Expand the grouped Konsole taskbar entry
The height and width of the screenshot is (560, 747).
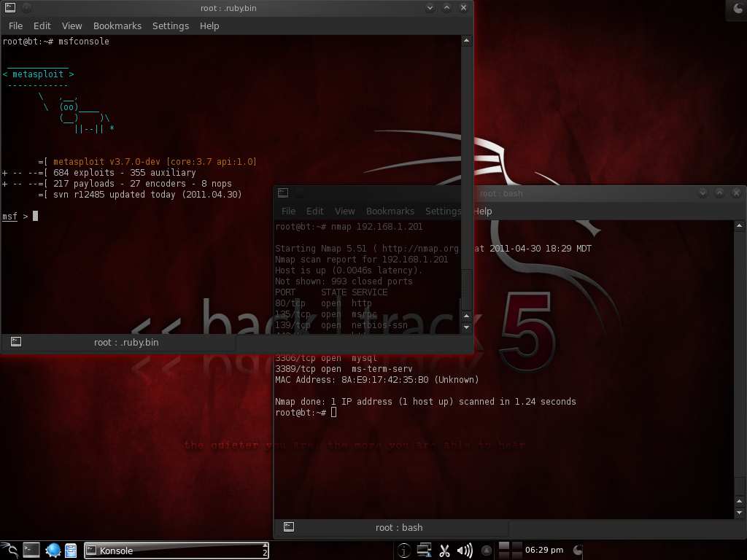pyautogui.click(x=265, y=551)
